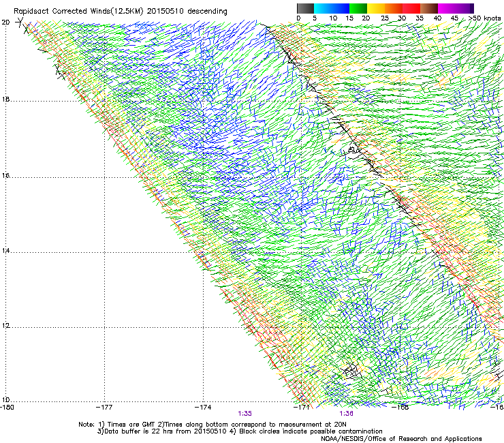The height and width of the screenshot is (443, 504).
Task: Click the latitude axis label '16'
Action: [x=5, y=176]
